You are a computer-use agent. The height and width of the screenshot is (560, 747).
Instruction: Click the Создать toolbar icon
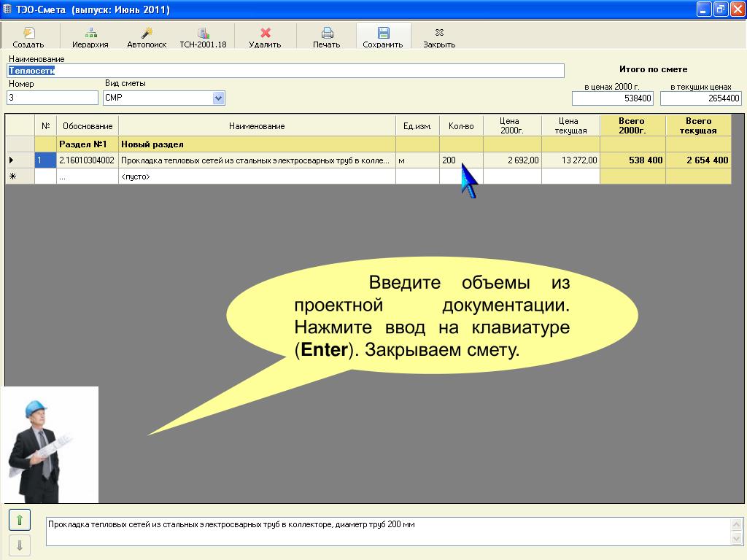[x=28, y=33]
